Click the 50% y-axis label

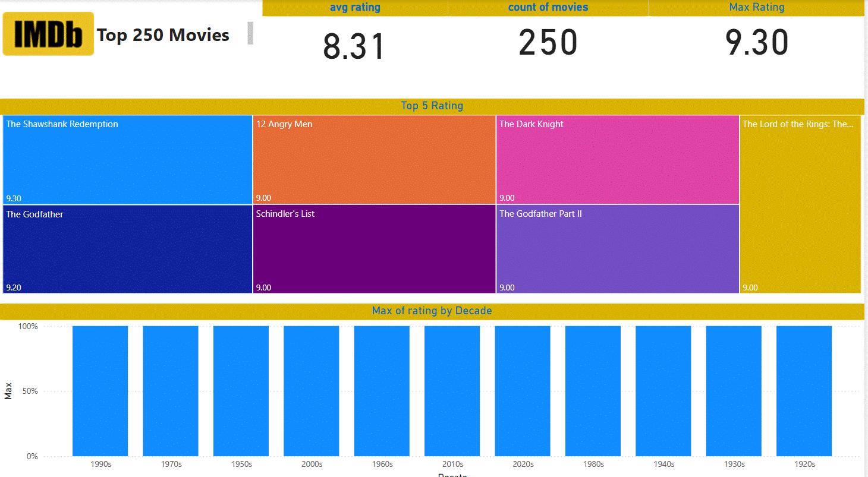tap(30, 391)
